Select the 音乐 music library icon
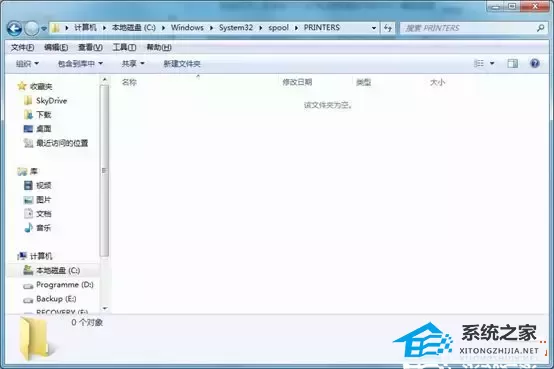This screenshot has width=554, height=369. point(28,228)
